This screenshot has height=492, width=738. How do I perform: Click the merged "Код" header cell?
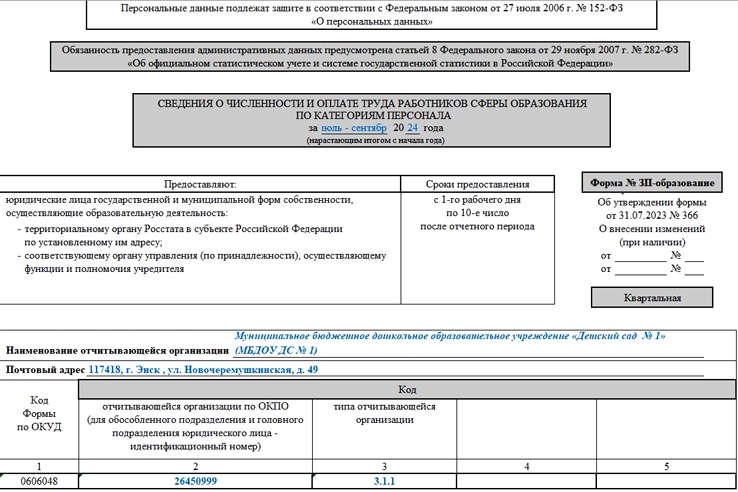pyautogui.click(x=407, y=389)
